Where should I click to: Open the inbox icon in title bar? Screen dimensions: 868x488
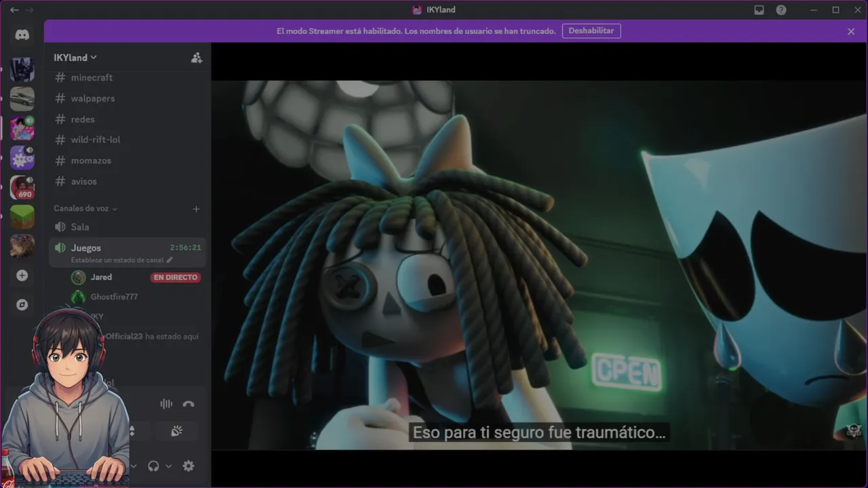759,10
